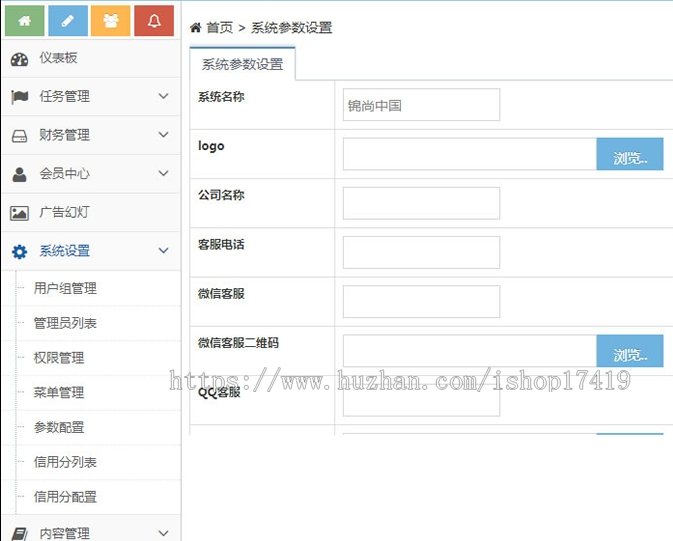Focus the 客服电话 input field

421,252
